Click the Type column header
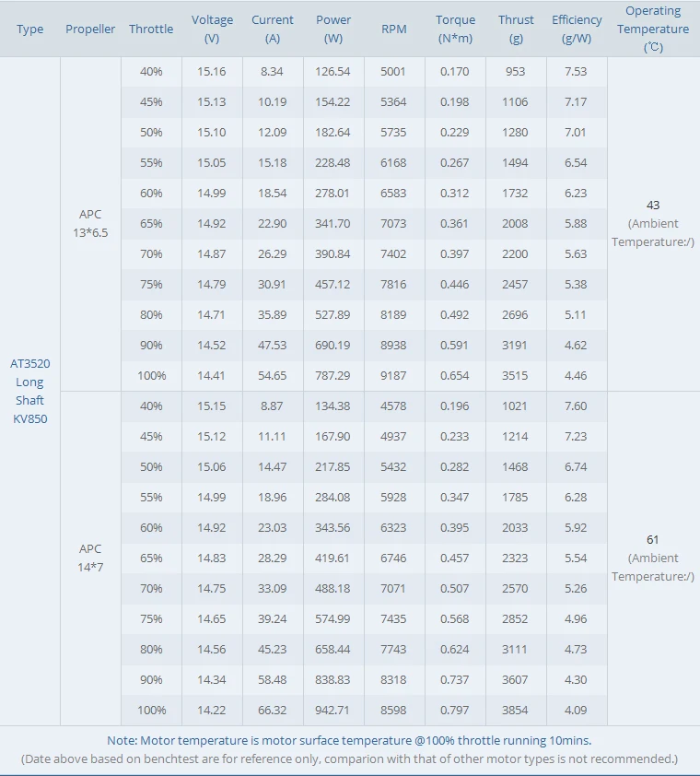Screen dimensions: 700x776 [x=30, y=29]
